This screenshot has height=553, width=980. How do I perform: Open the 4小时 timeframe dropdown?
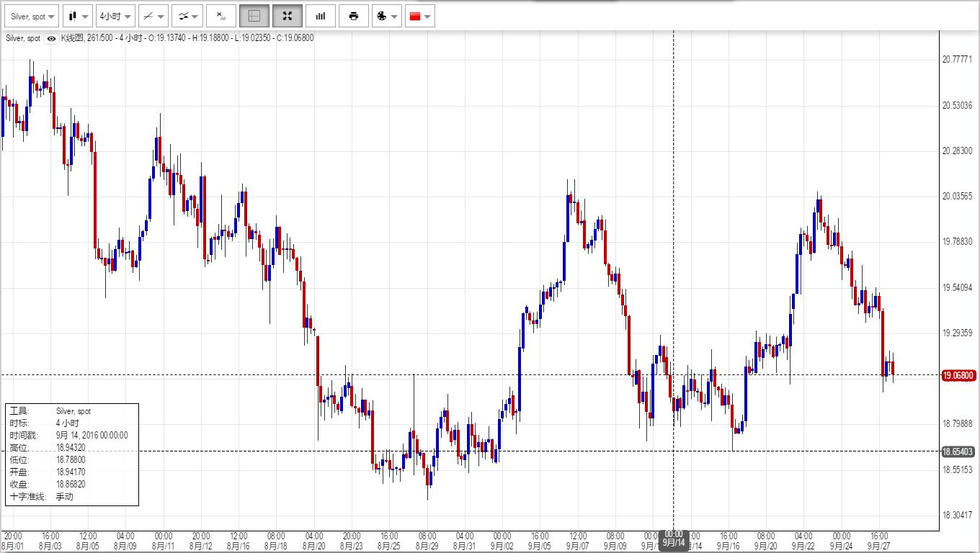click(115, 16)
